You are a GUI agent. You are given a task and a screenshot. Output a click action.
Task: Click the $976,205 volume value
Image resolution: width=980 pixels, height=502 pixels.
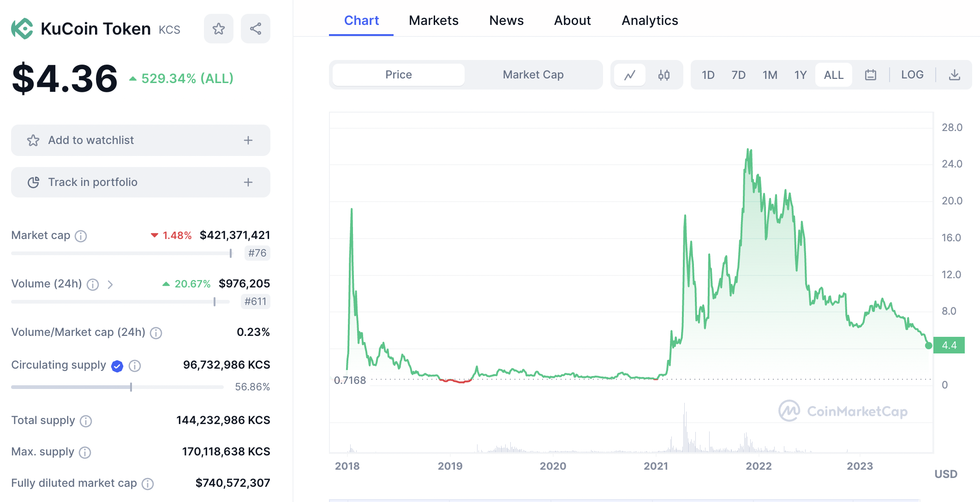coord(244,284)
